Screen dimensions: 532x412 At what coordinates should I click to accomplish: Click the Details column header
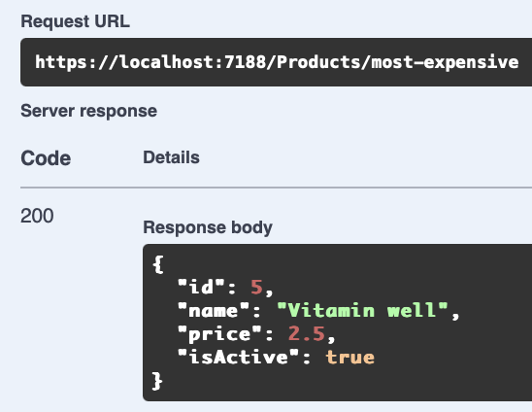[x=171, y=157]
